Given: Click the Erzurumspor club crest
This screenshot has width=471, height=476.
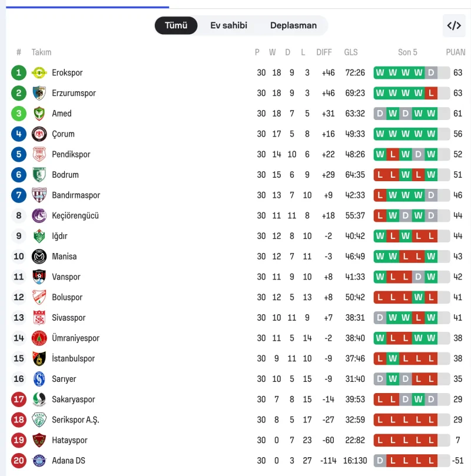Looking at the screenshot, I should (x=39, y=93).
